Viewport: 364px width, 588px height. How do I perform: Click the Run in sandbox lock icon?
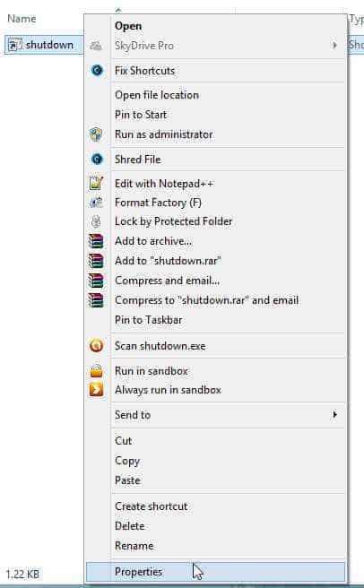tap(97, 370)
